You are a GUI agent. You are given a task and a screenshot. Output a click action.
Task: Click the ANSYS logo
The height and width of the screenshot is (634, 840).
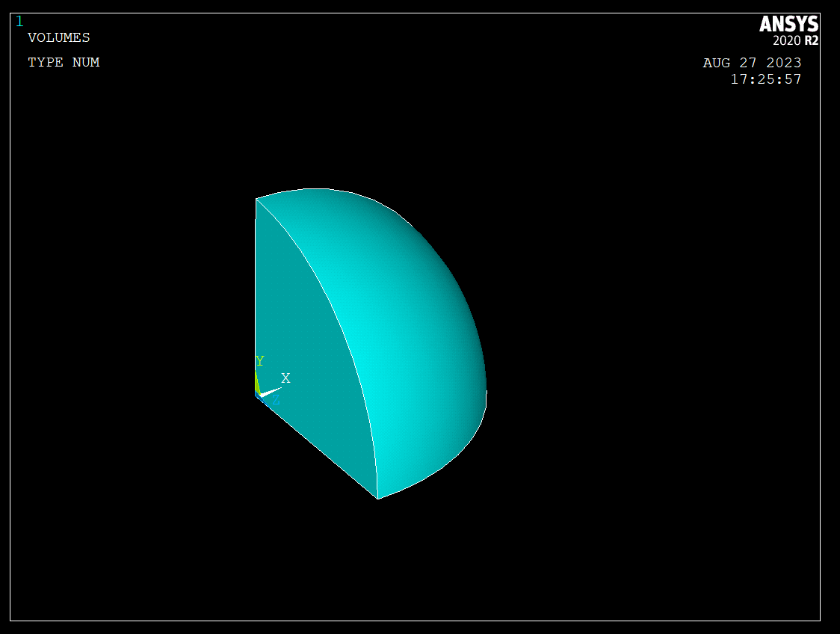tap(788, 24)
